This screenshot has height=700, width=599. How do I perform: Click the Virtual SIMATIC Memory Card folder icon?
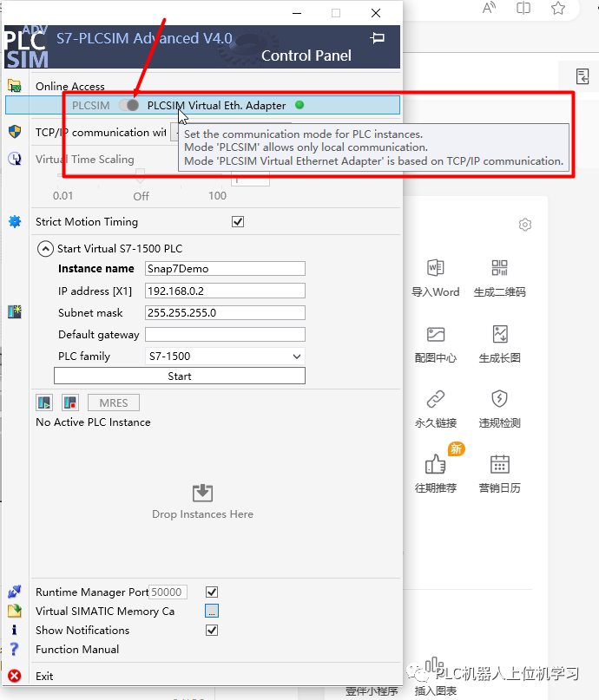14,611
